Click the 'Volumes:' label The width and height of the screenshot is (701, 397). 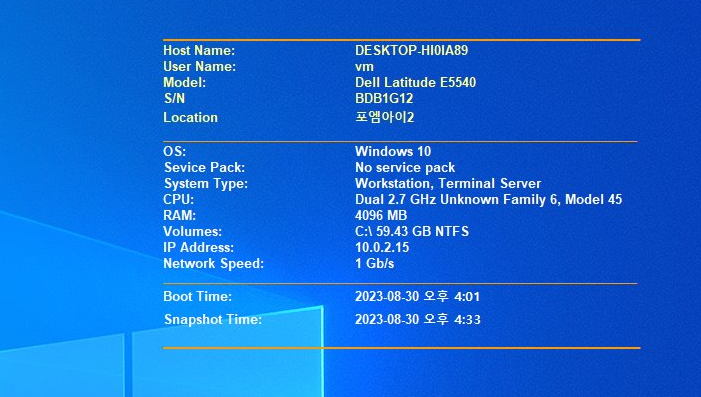[x=192, y=232]
